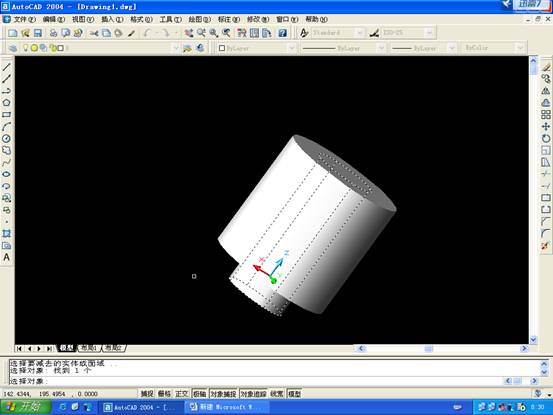Image resolution: width=553 pixels, height=415 pixels.
Task: Select the Rectangle drawing tool
Action: (6, 115)
